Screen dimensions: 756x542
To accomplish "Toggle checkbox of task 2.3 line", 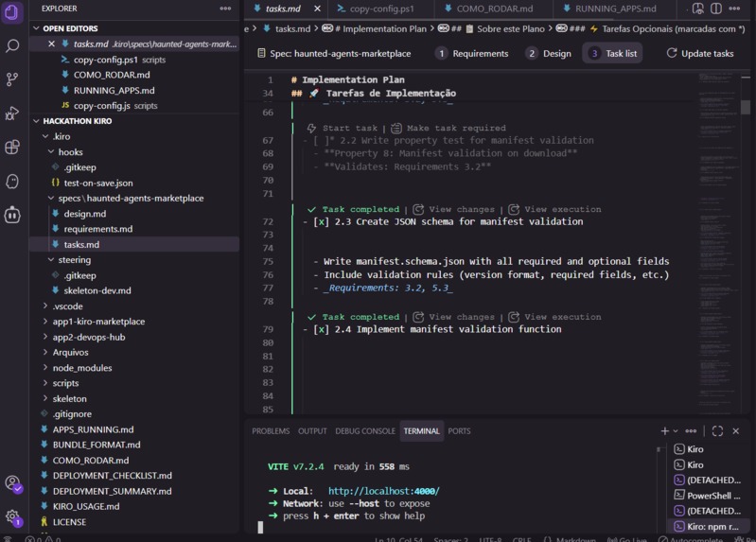I will pos(321,221).
